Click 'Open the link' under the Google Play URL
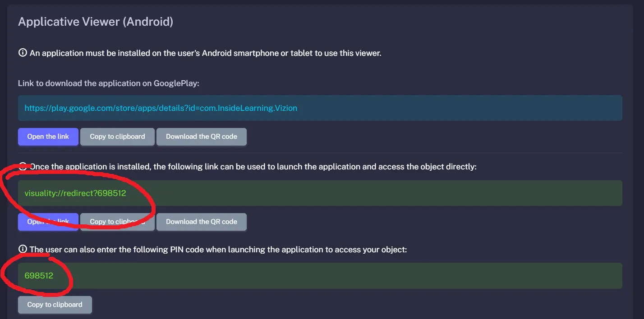Image resolution: width=644 pixels, height=319 pixels. [x=48, y=137]
